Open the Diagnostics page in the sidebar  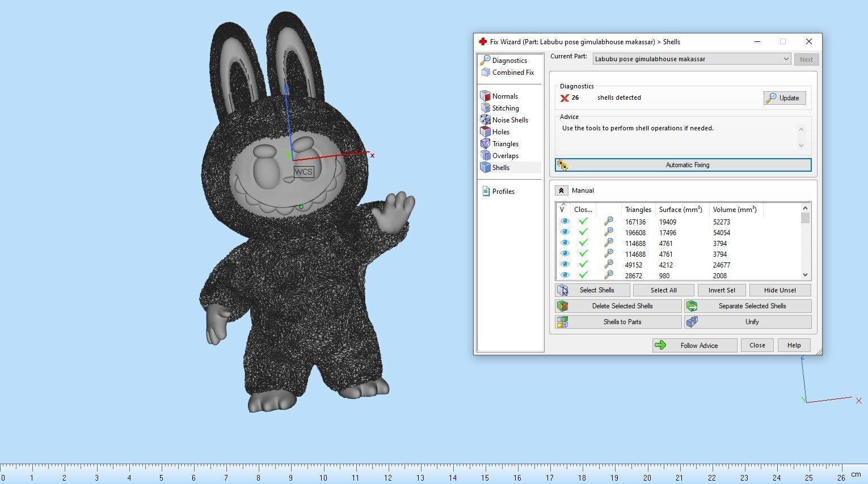pos(509,61)
